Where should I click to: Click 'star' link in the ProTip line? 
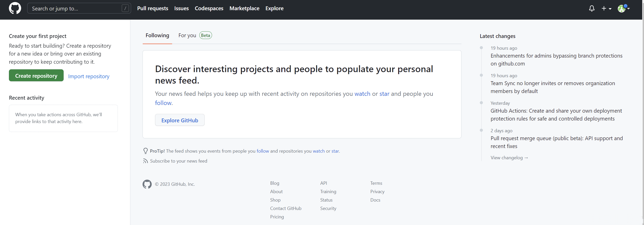(x=335, y=151)
